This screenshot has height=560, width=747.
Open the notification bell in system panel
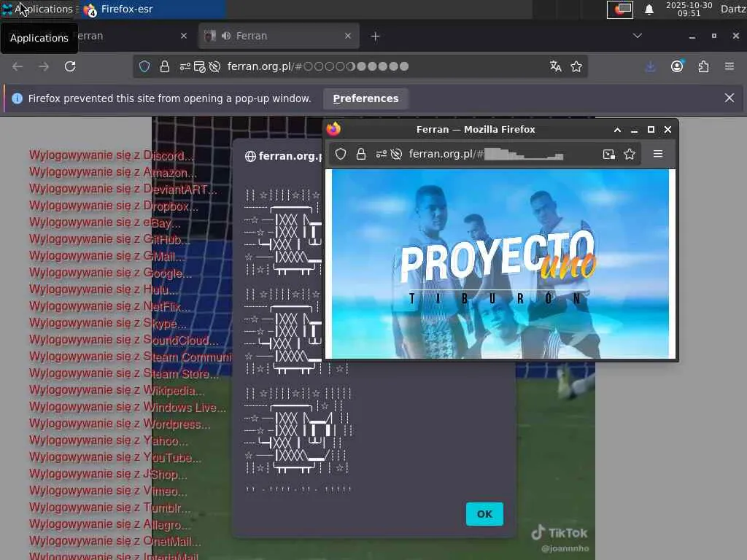point(649,9)
